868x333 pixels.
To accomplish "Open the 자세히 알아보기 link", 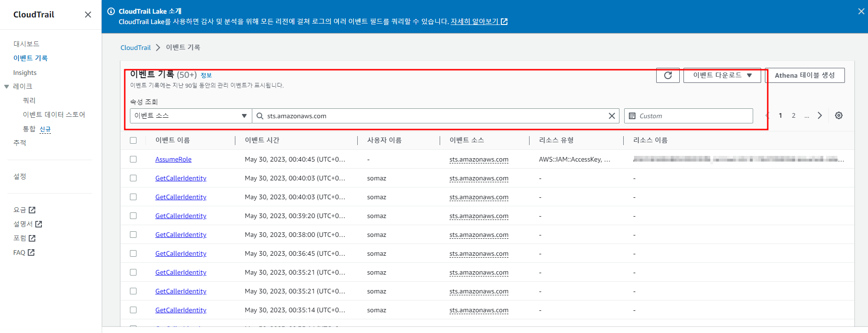I will [x=479, y=22].
